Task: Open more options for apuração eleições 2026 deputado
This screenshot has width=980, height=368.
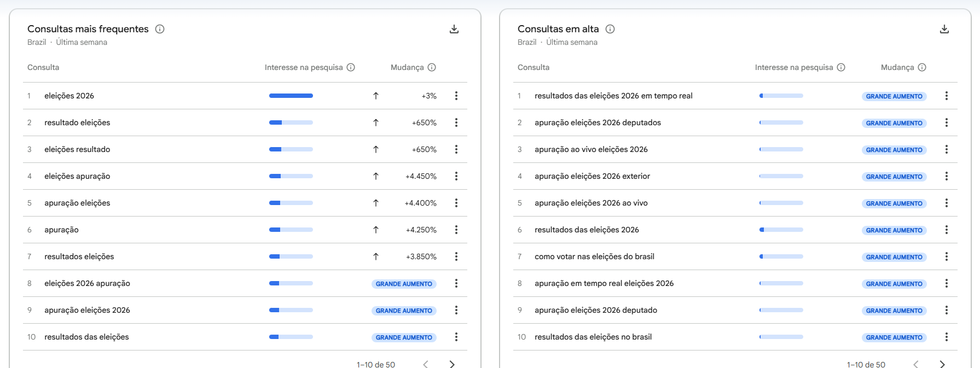Action: 947,310
